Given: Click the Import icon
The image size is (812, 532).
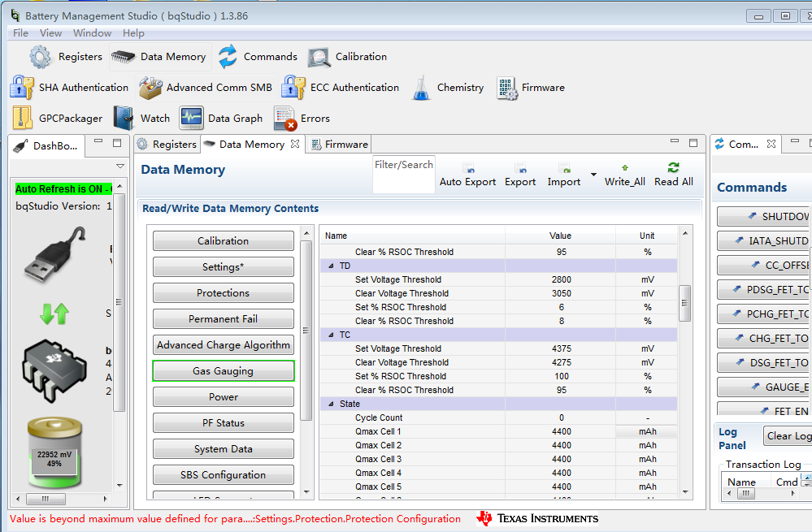Looking at the screenshot, I should 564,168.
